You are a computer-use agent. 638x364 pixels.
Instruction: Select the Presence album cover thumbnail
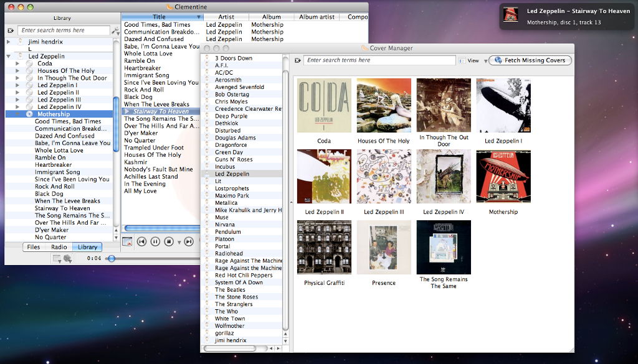(x=384, y=248)
